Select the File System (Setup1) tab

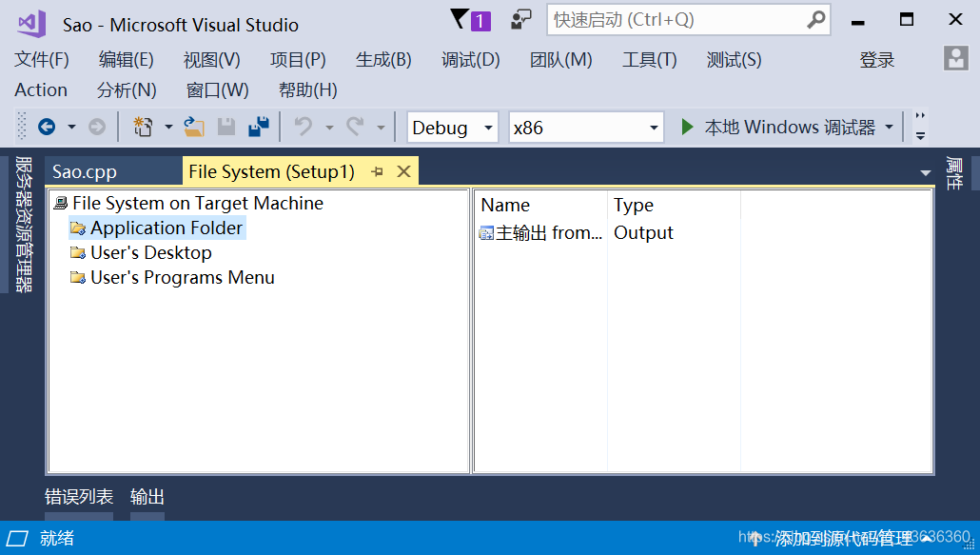click(x=272, y=171)
